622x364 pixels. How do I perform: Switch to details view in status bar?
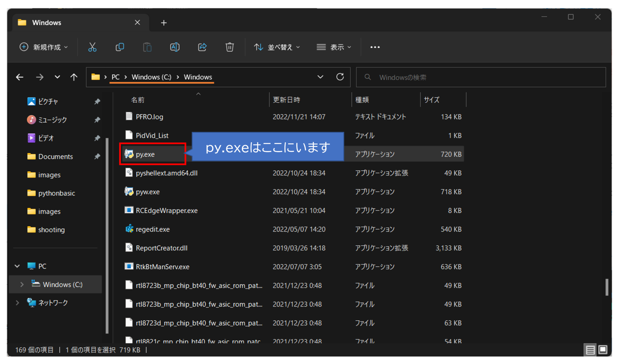tap(590, 350)
